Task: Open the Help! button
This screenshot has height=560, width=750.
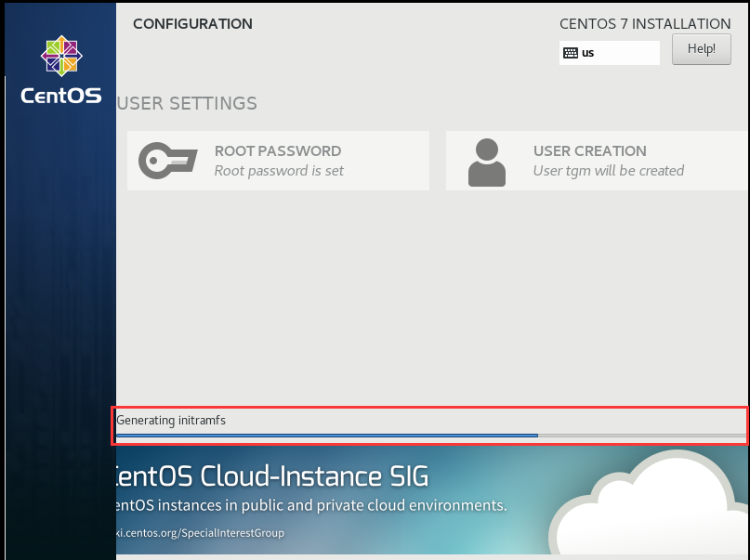Action: point(702,48)
